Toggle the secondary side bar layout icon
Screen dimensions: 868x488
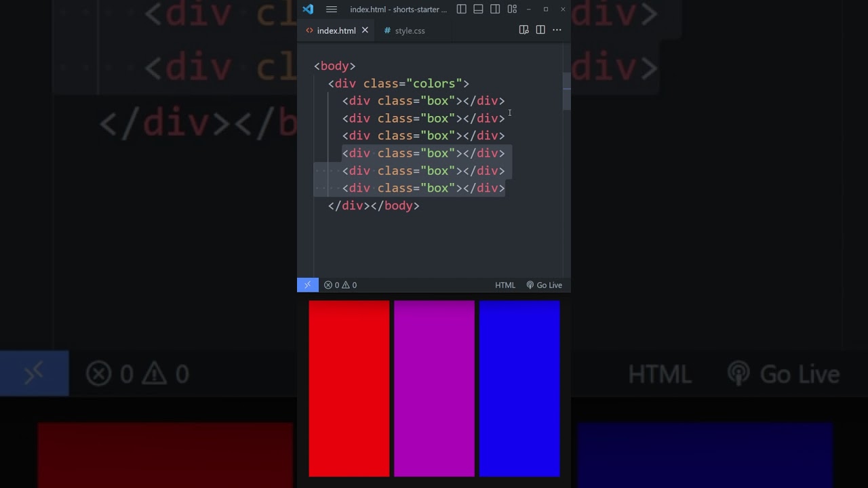[x=495, y=9]
